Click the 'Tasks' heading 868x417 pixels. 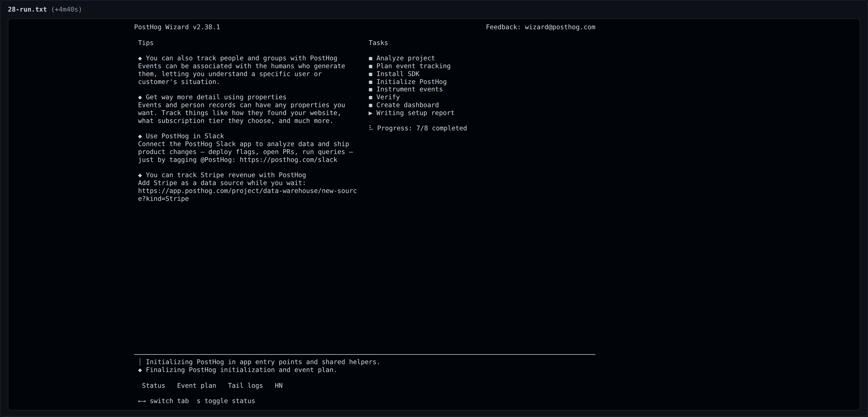(378, 43)
